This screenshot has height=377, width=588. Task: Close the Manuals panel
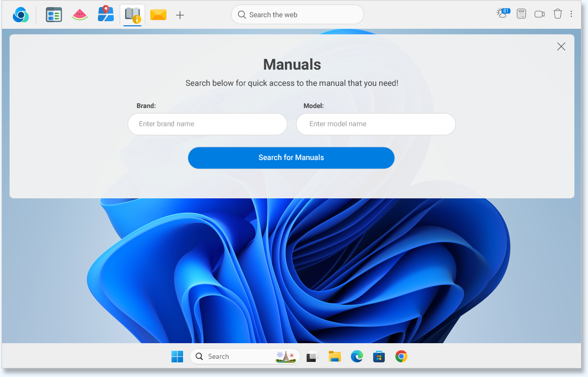[561, 46]
